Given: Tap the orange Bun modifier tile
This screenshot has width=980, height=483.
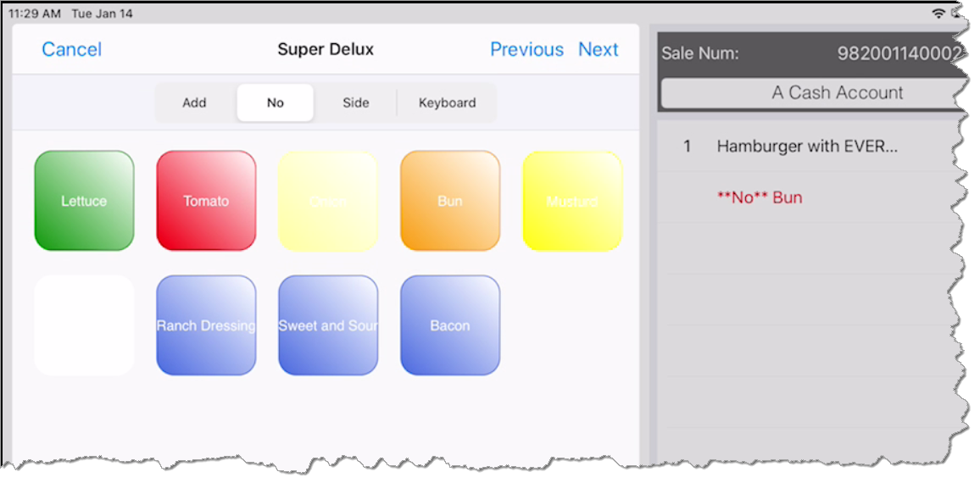Looking at the screenshot, I should click(450, 201).
